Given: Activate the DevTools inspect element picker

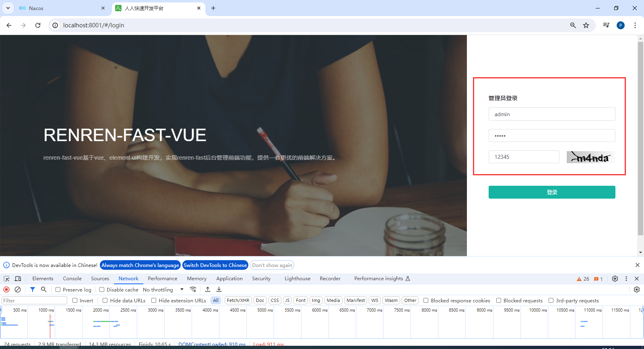Looking at the screenshot, I should (6, 279).
